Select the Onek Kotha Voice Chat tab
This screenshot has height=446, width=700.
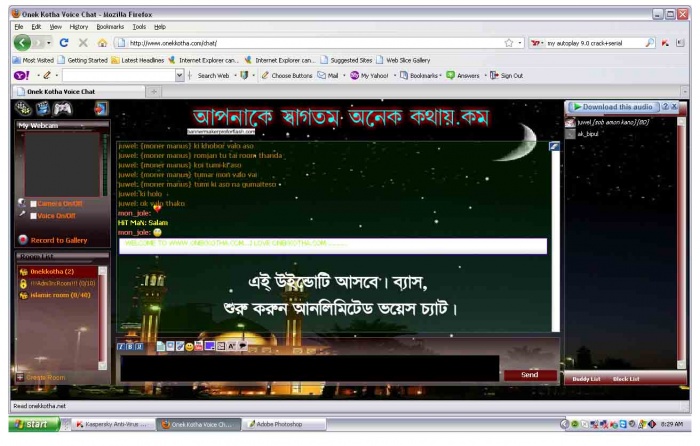pyautogui.click(x=79, y=92)
